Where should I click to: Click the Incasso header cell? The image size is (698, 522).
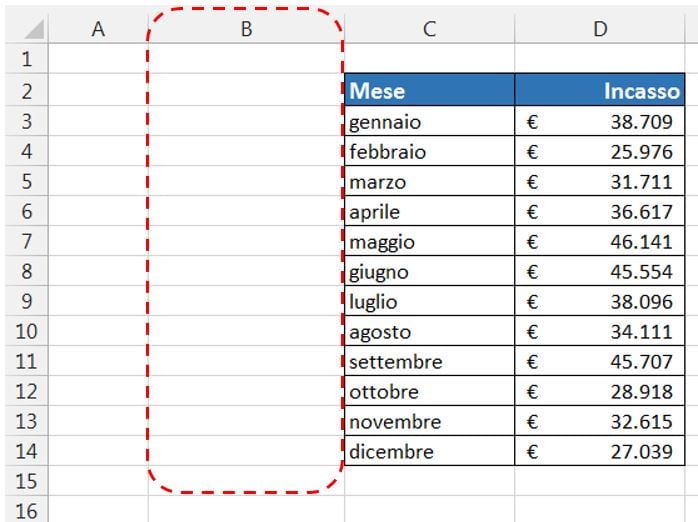click(600, 90)
